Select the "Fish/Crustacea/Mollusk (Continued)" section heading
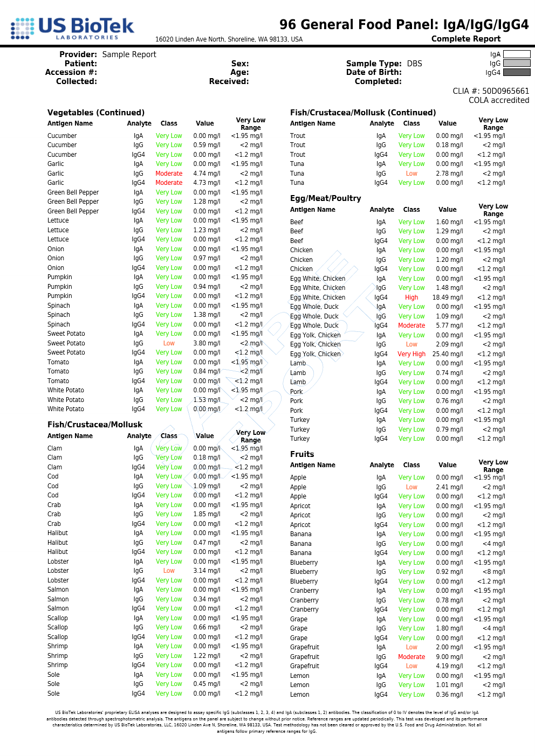 point(363,113)
